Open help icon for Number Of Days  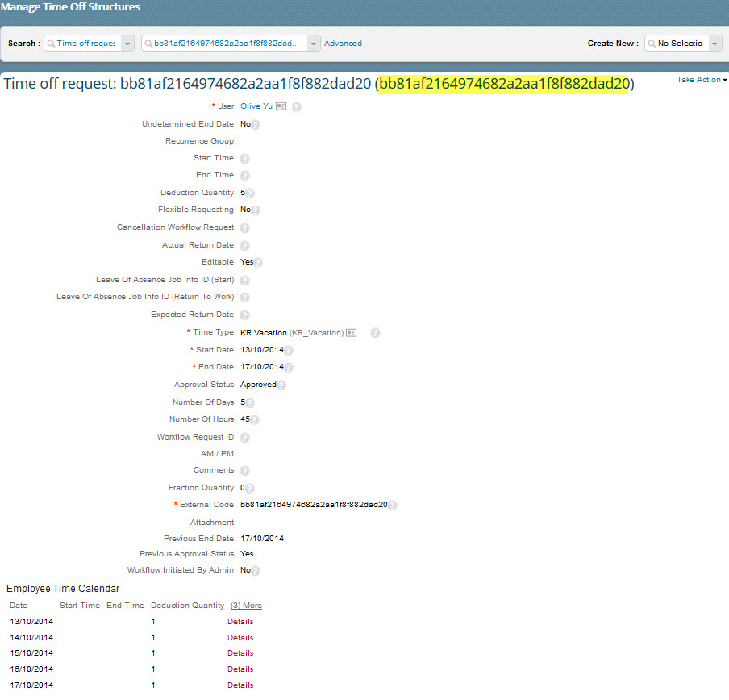250,403
